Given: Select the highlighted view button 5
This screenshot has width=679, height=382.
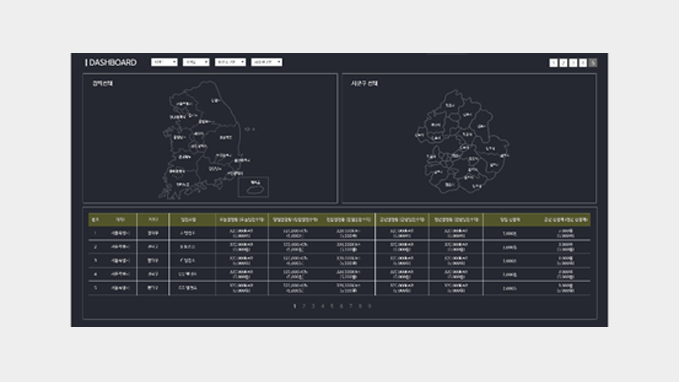Looking at the screenshot, I should point(593,63).
